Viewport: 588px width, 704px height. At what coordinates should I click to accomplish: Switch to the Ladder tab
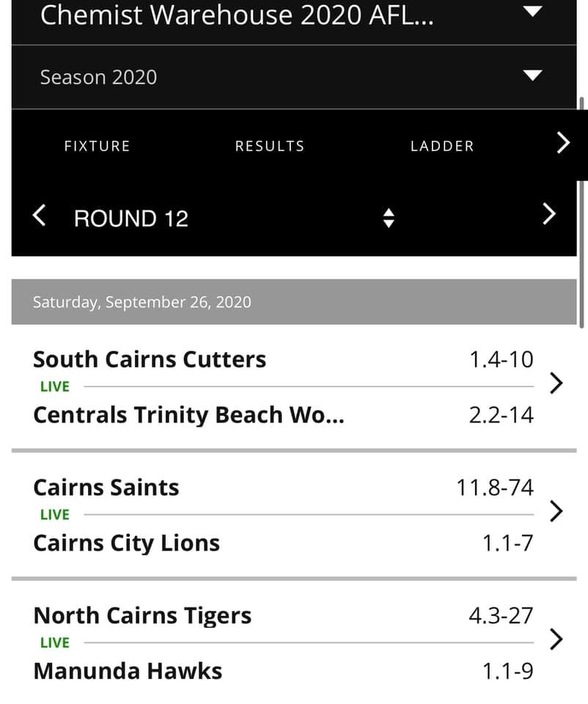tap(442, 146)
